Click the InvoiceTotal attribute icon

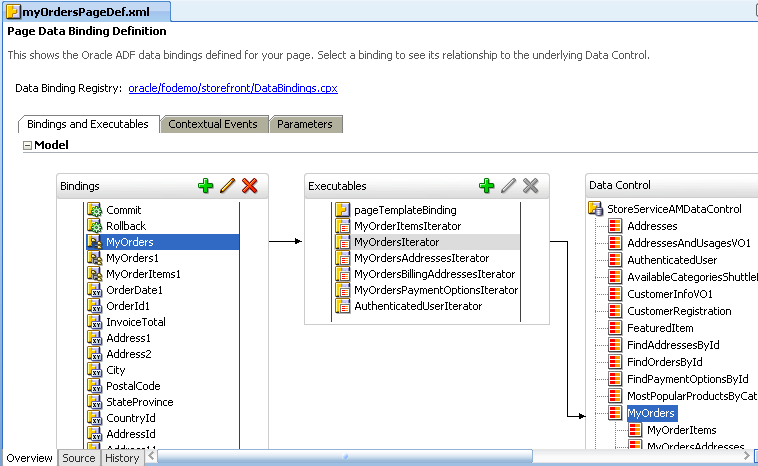point(95,321)
